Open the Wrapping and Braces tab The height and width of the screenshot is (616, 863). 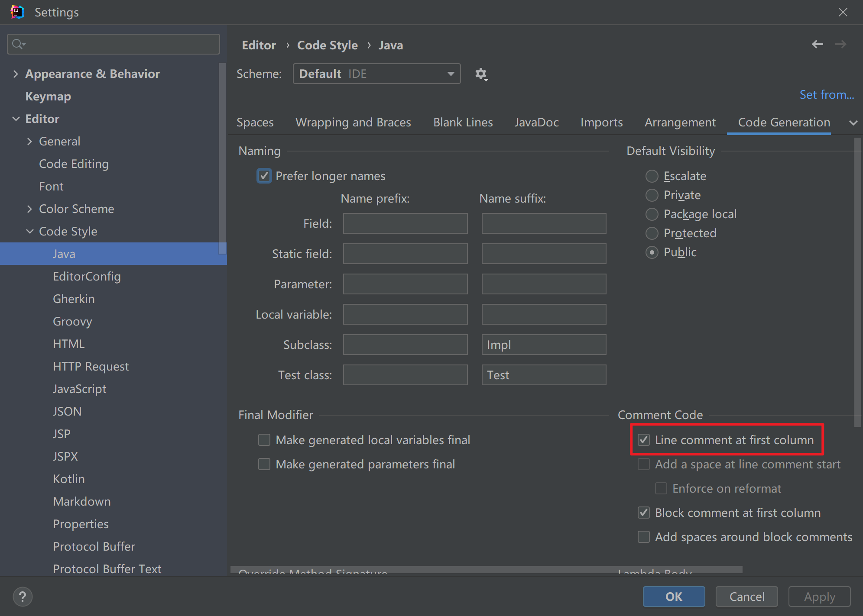[353, 123]
